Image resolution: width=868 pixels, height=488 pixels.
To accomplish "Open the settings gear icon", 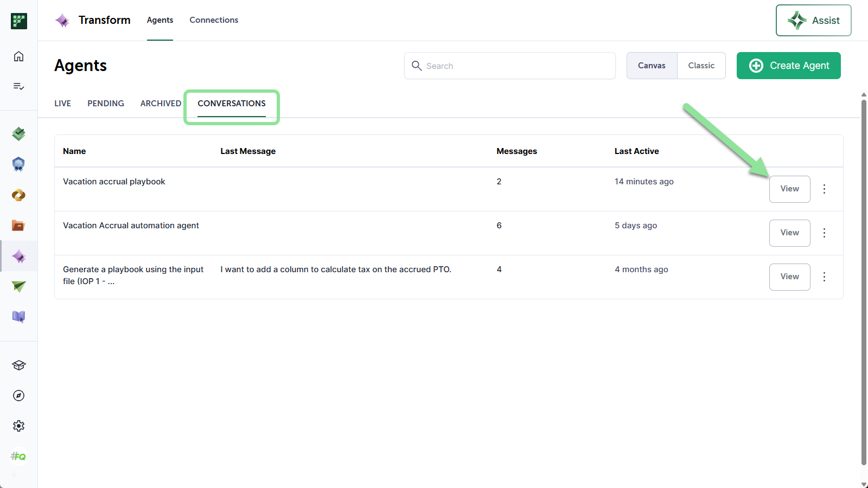I will coord(18,426).
